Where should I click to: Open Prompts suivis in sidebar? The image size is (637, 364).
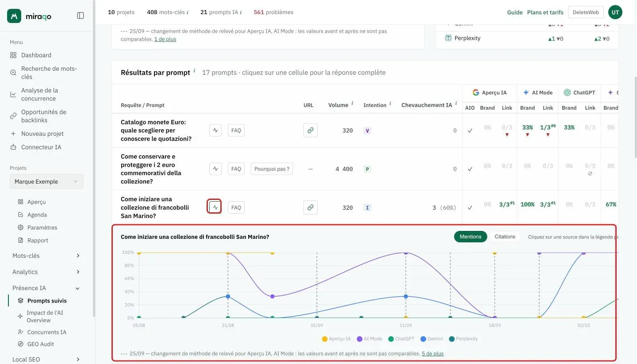point(46,301)
